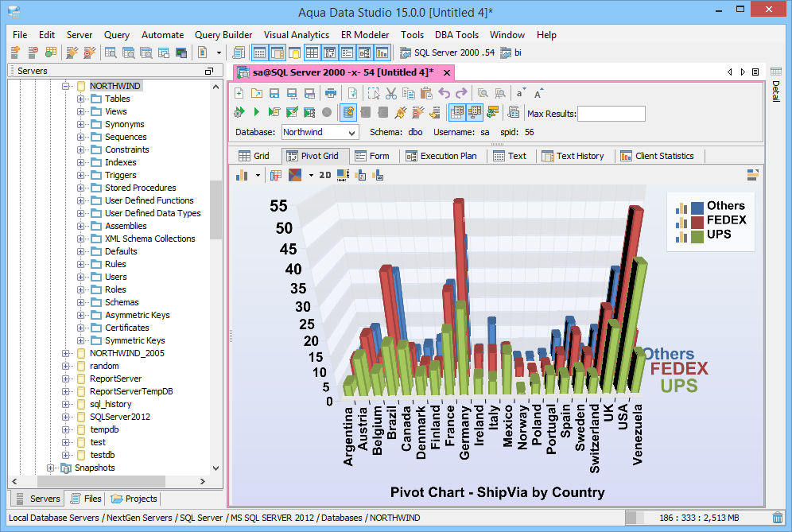
Task: Click the purple Undo arrow
Action: pyautogui.click(x=444, y=94)
